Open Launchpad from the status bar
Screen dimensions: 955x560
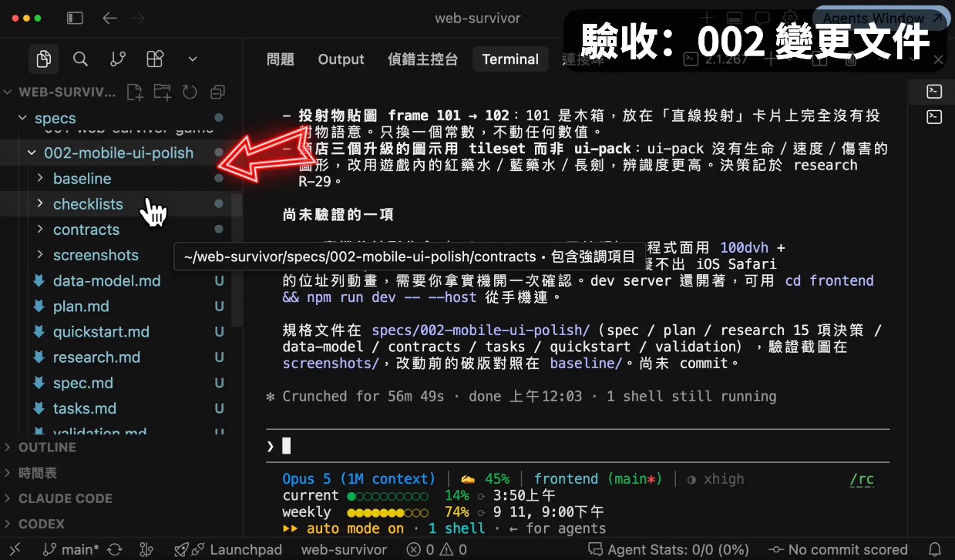[x=227, y=549]
